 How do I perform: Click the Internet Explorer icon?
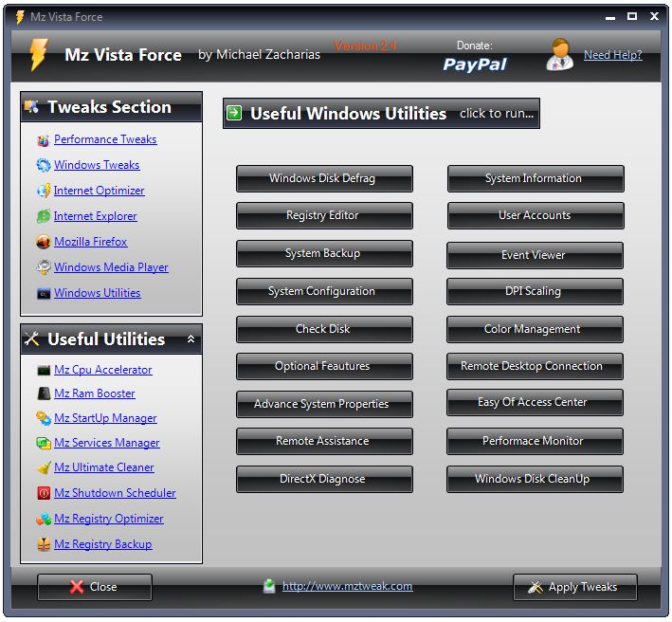(43, 216)
